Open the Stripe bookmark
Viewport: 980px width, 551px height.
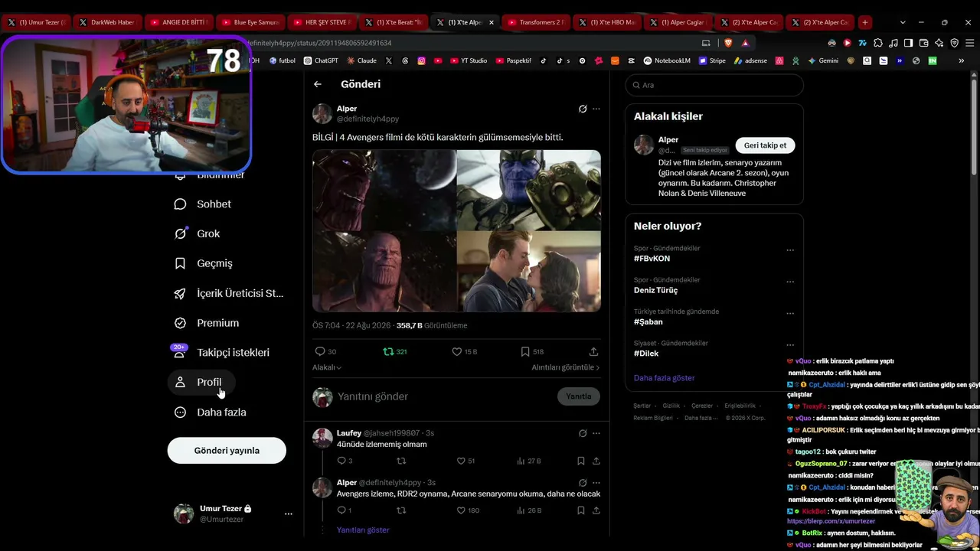pyautogui.click(x=712, y=60)
